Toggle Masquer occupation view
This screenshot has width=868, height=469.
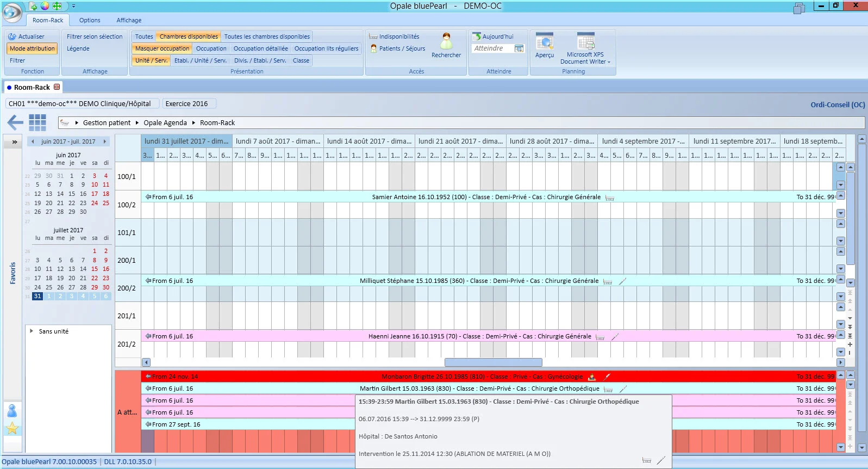pos(162,48)
